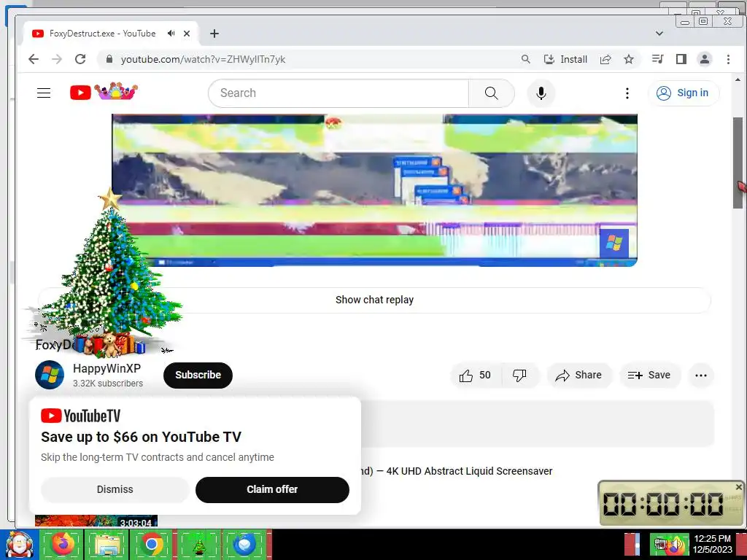
Task: Open more actions ellipsis beside Save
Action: pyautogui.click(x=701, y=376)
